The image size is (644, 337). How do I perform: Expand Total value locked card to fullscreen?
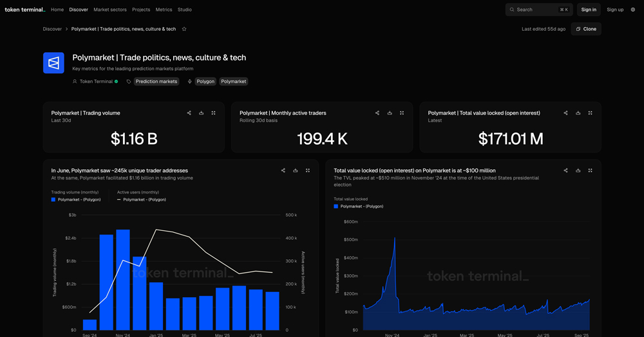[590, 113]
